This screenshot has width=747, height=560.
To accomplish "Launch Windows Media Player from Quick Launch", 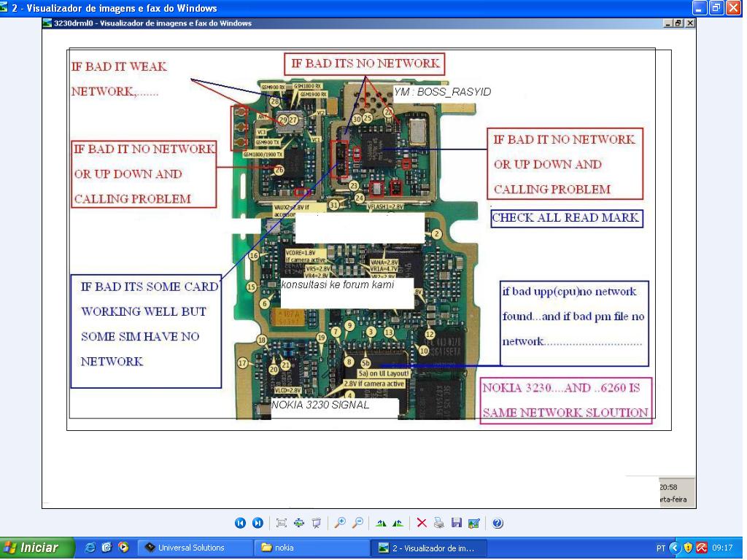I will tap(123, 548).
